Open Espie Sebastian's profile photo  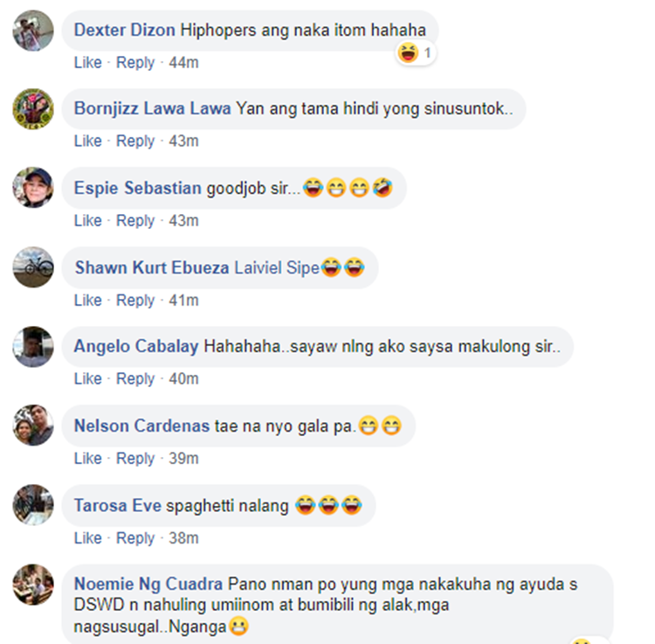point(33,188)
